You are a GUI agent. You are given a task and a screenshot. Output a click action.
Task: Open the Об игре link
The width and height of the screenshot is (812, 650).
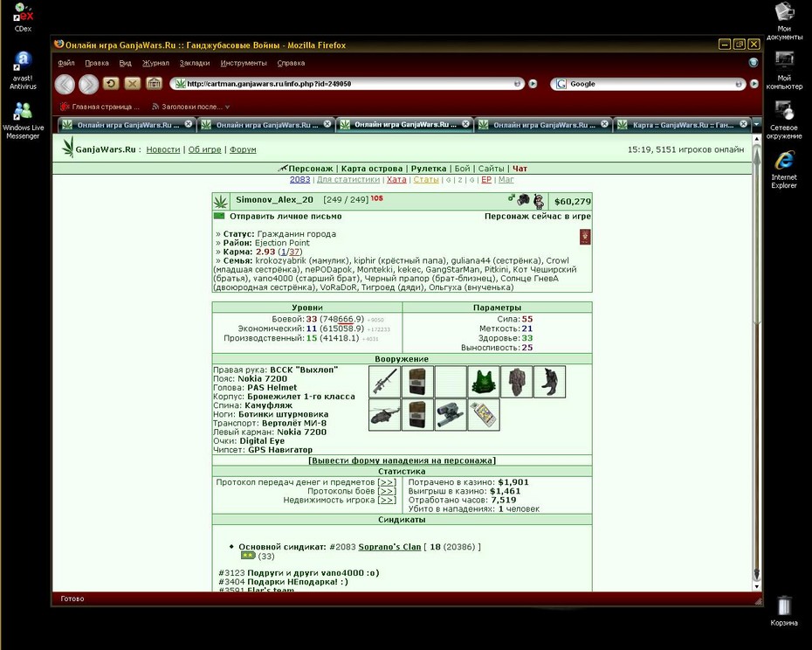[x=204, y=149]
